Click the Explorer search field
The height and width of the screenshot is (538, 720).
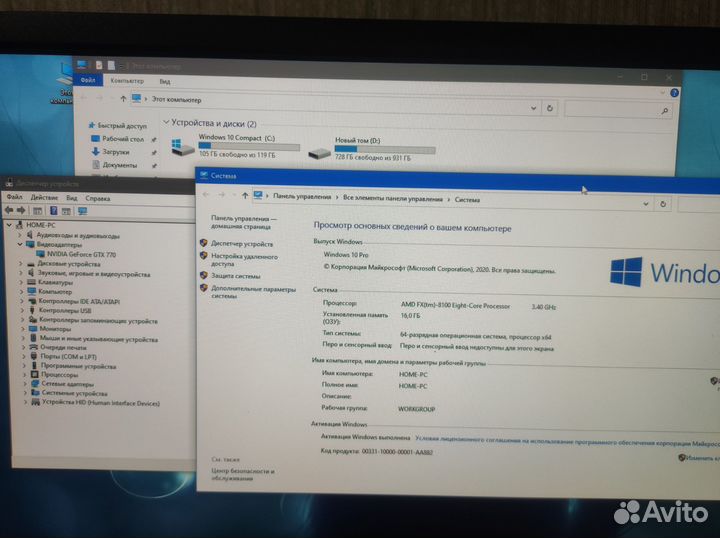pyautogui.click(x=617, y=110)
